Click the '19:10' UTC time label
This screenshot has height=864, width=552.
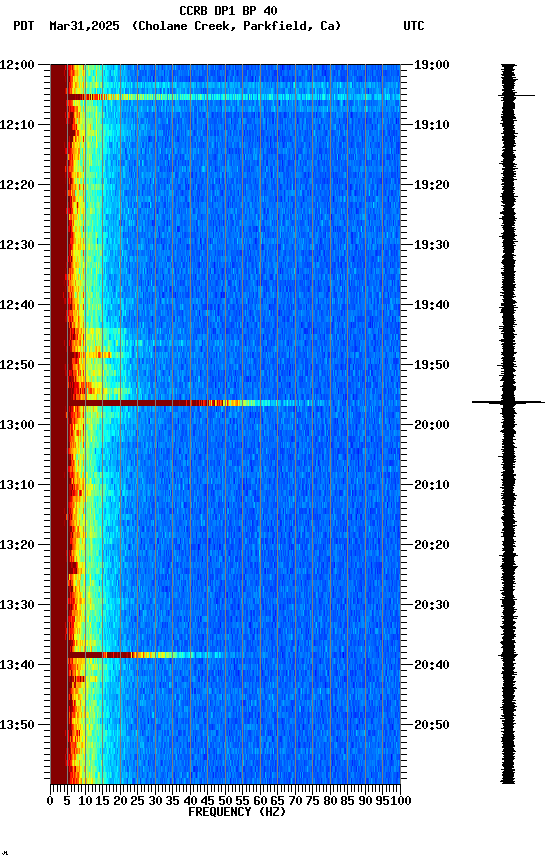click(x=432, y=125)
